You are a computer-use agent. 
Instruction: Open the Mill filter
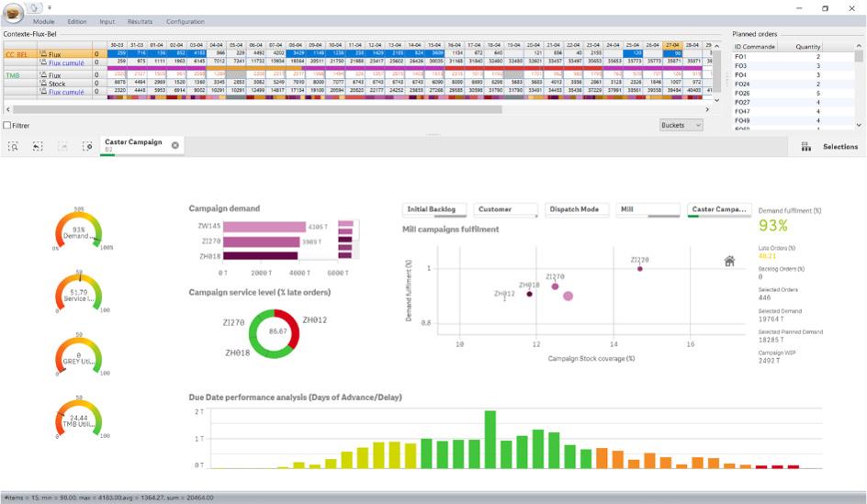click(648, 209)
